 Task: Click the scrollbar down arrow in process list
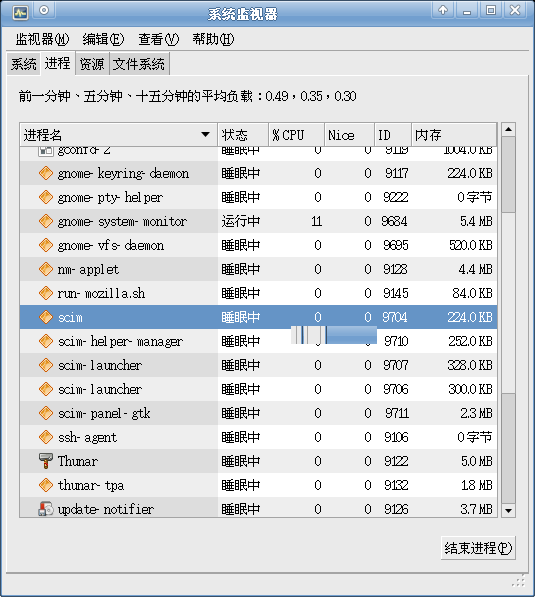508,511
